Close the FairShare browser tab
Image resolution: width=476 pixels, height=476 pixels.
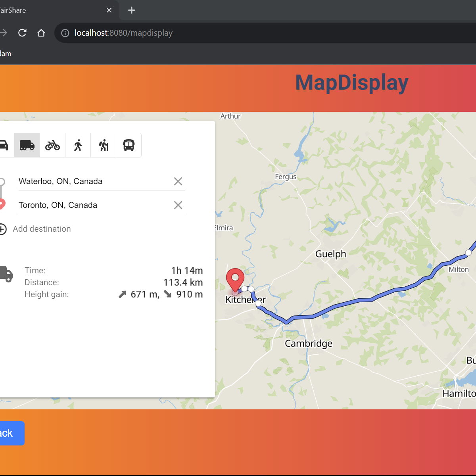[109, 10]
